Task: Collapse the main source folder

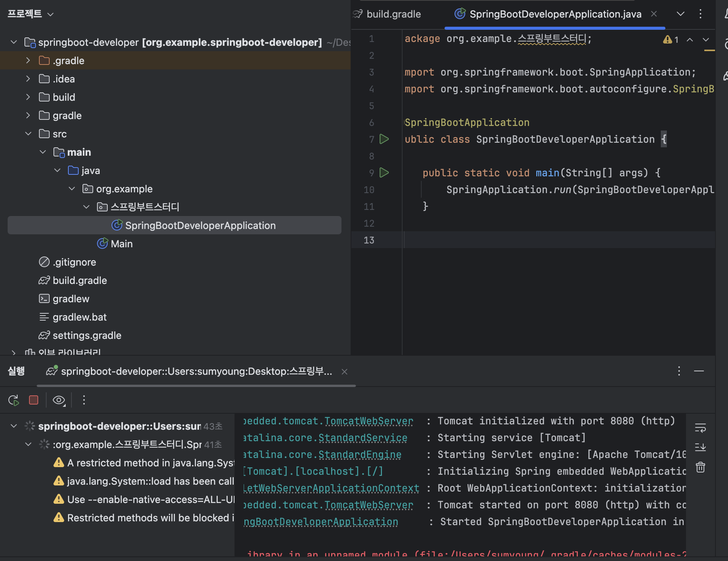Action: click(43, 152)
